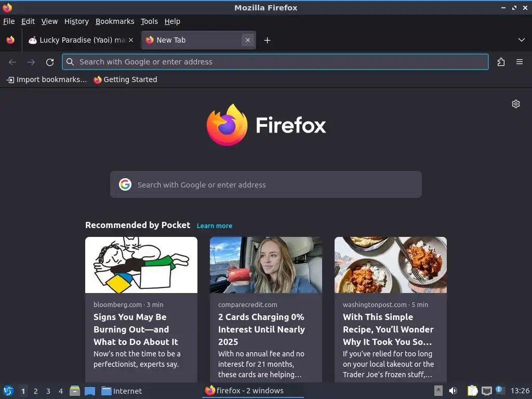Follow the Pocket Learn more link

pos(215,226)
